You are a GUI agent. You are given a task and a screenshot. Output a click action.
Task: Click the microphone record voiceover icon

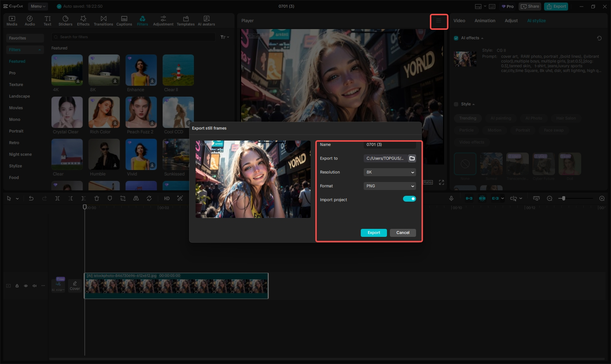point(451,198)
